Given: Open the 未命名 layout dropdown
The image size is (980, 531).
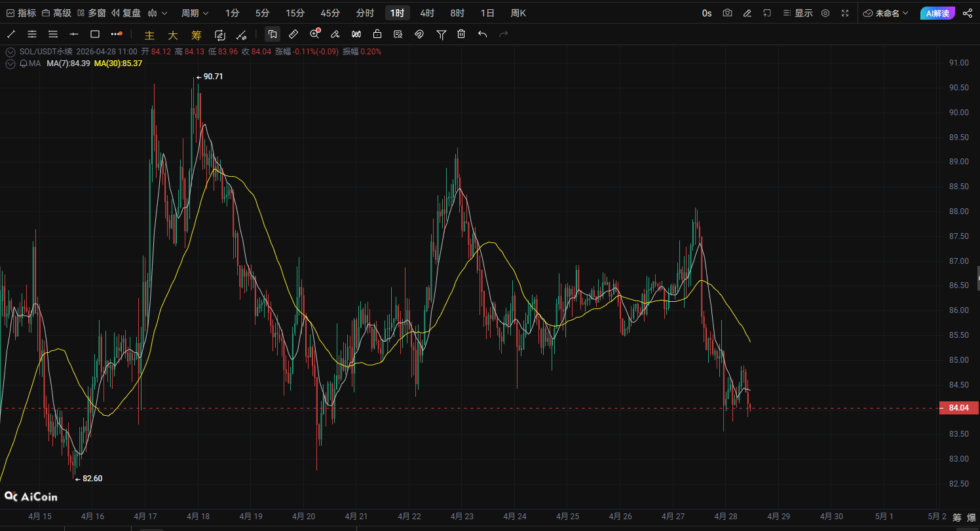Looking at the screenshot, I should tap(886, 13).
